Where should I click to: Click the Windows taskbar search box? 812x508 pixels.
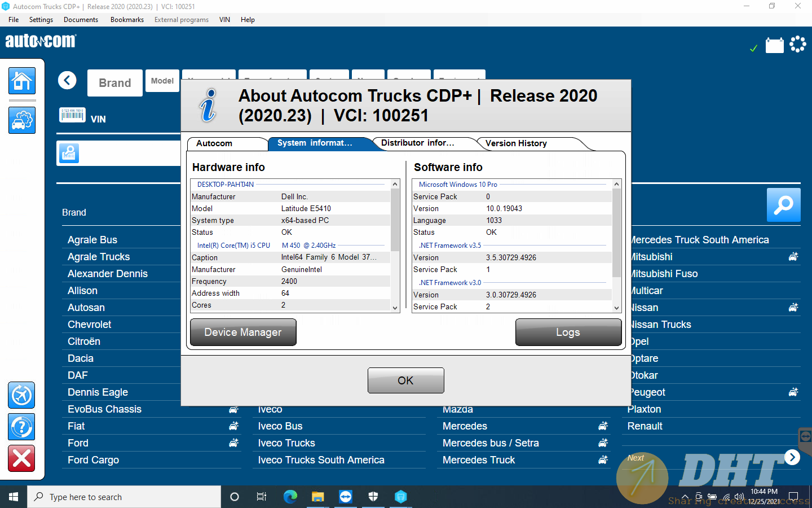click(x=124, y=497)
